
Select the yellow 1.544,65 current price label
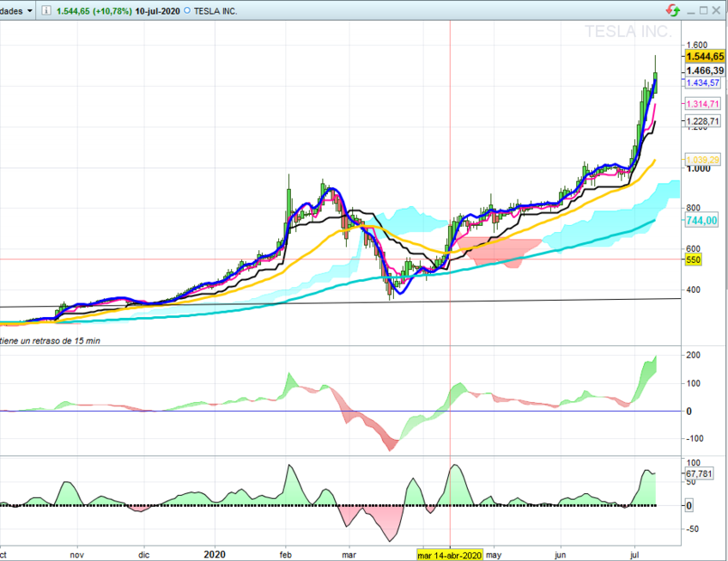click(706, 56)
